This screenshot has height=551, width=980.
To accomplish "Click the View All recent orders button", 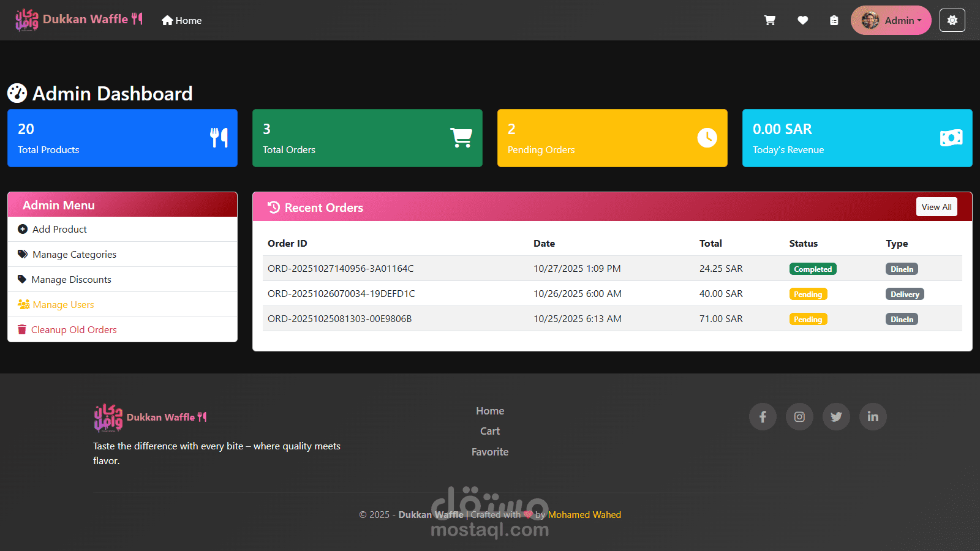I will tap(937, 207).
